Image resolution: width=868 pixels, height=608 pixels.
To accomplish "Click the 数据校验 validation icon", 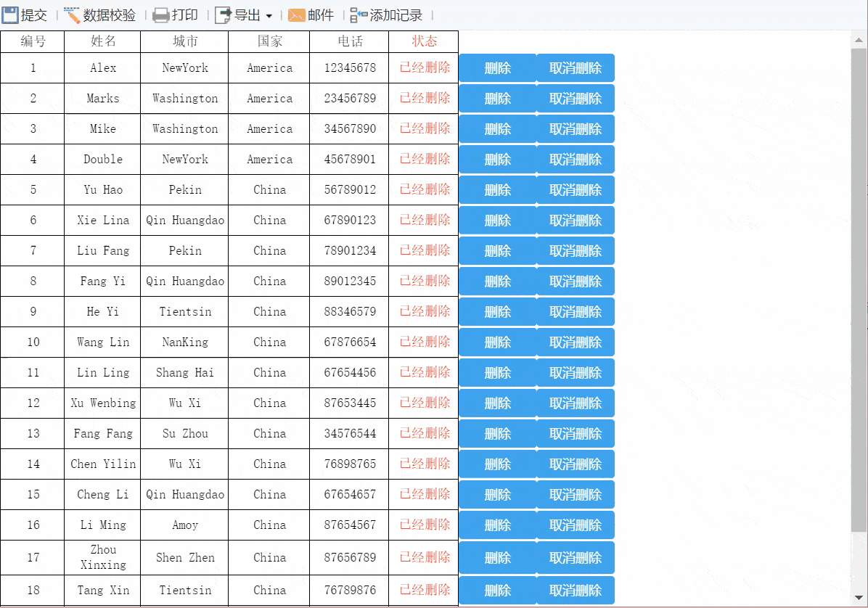I will (72, 15).
